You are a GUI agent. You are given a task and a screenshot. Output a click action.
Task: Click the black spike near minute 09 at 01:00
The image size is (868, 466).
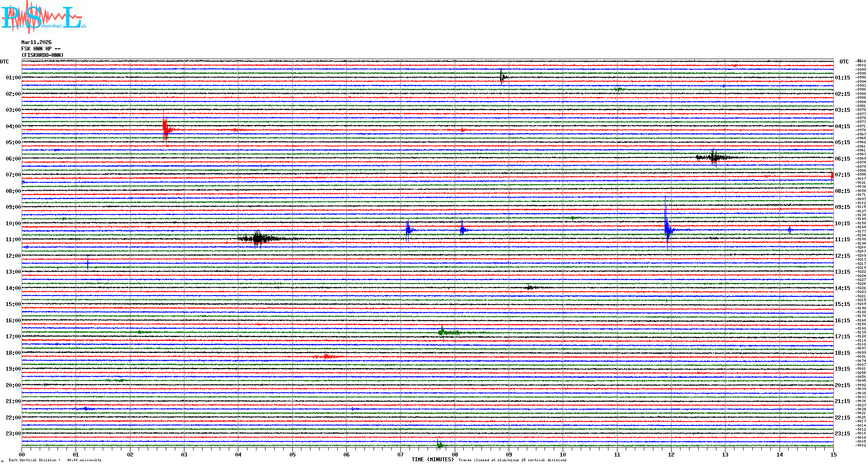502,77
